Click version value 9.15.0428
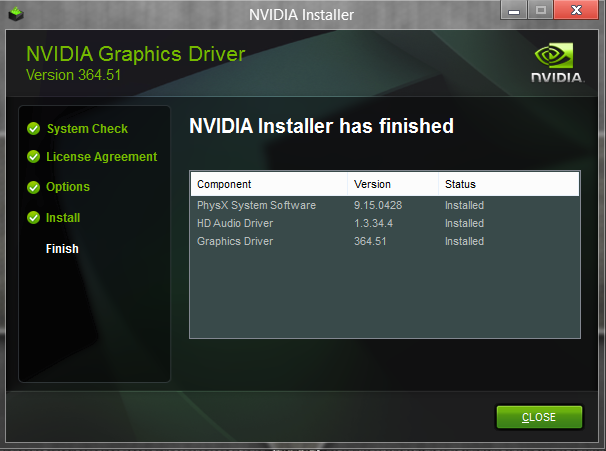 378,205
